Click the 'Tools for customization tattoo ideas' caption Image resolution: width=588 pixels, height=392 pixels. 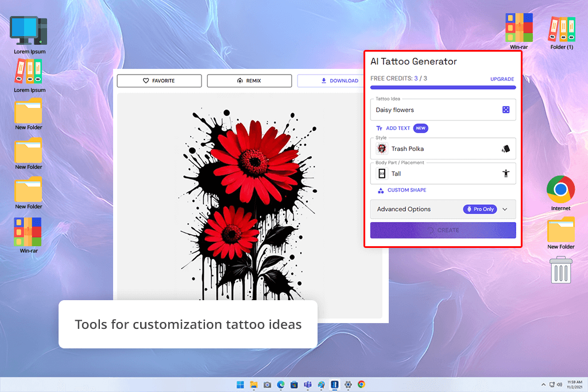pos(188,324)
